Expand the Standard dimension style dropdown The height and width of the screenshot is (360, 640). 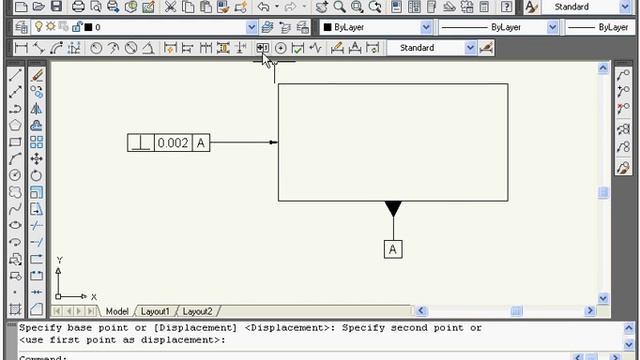470,48
